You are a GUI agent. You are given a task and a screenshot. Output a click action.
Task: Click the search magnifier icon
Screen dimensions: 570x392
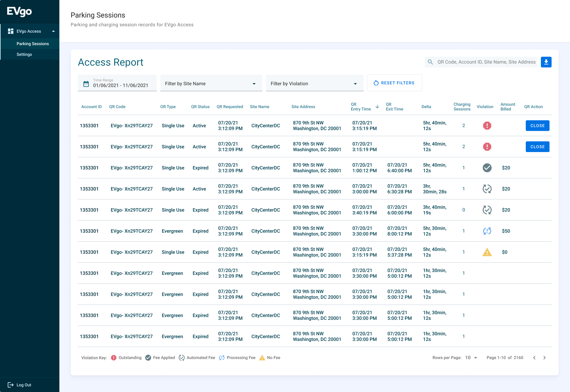pos(430,62)
